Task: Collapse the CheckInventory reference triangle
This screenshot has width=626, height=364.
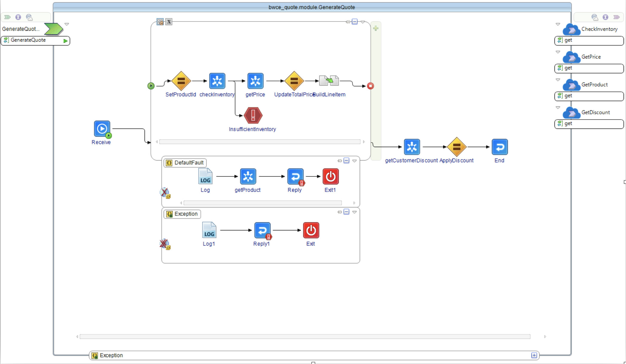Action: coord(558,24)
